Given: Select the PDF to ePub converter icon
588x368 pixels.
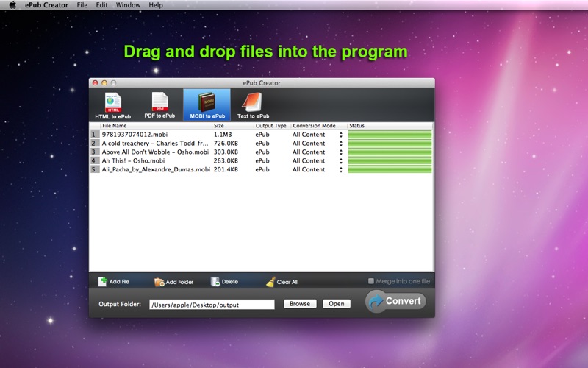Looking at the screenshot, I should [159, 105].
